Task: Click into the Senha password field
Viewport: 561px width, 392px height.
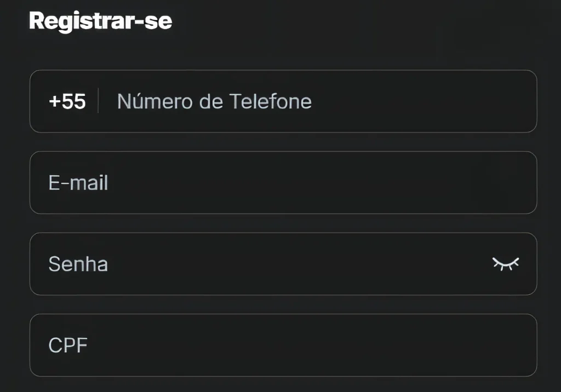Action: point(283,264)
